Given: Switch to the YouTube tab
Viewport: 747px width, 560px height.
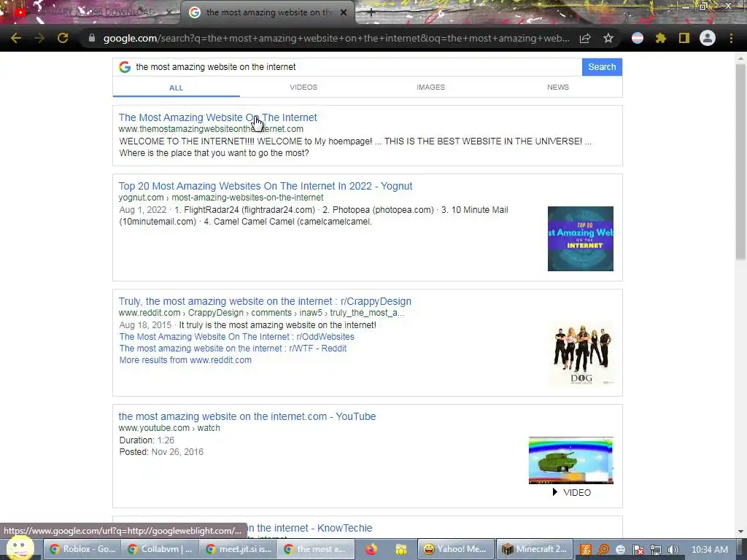Looking at the screenshot, I should [90, 12].
